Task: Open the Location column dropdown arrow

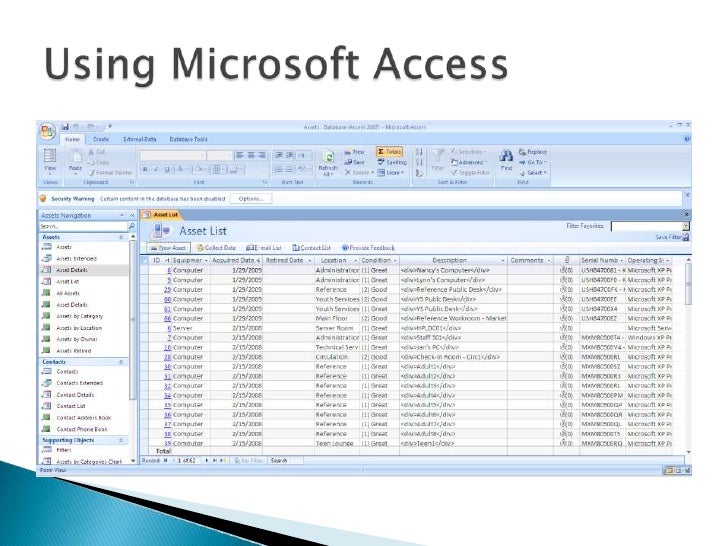Action: 355,260
